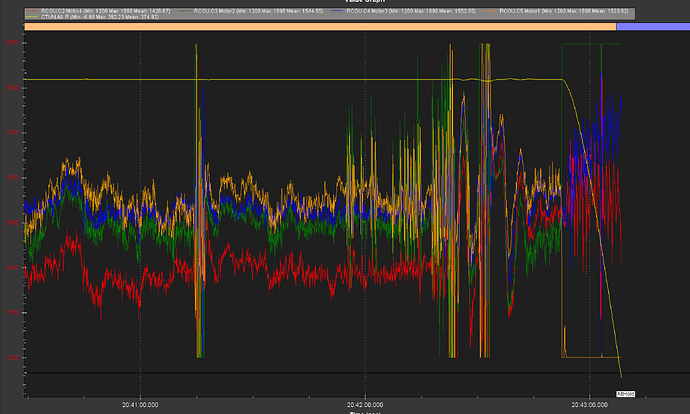The height and width of the screenshot is (414, 690).
Task: Click the bottom red Y-axis tick label
Action: 11,357
